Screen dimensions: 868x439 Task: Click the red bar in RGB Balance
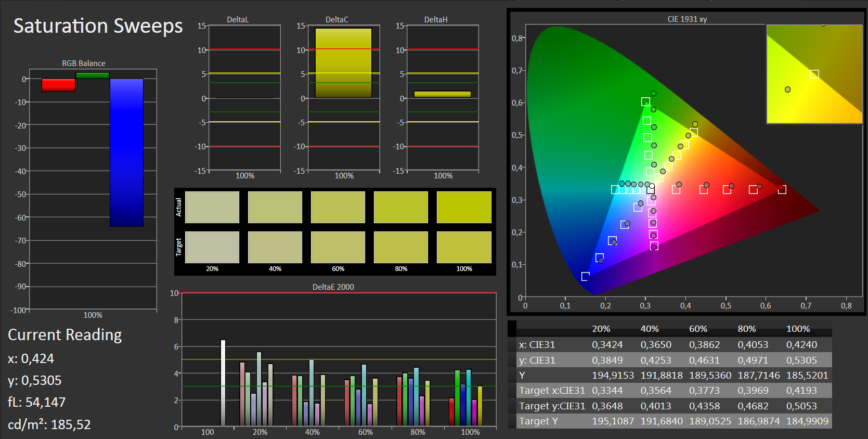tap(58, 85)
